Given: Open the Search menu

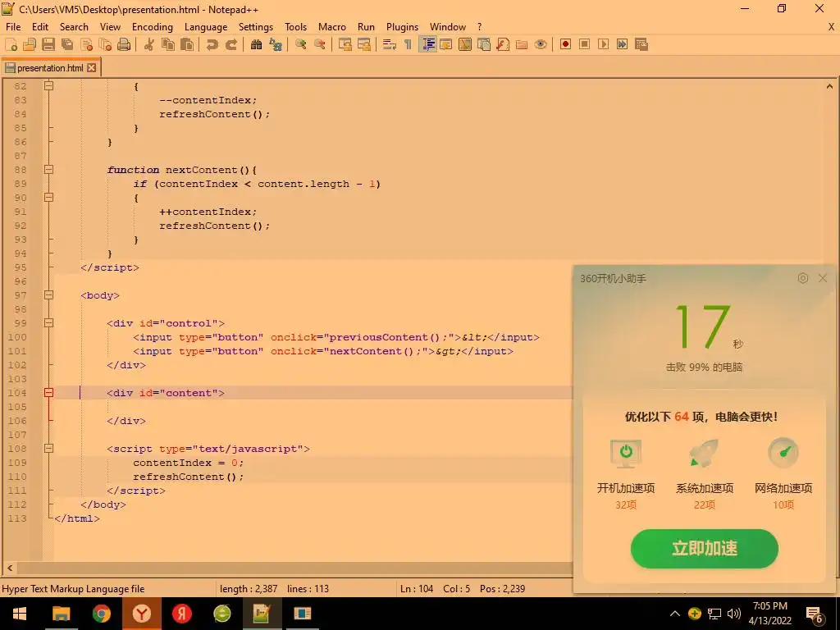Looking at the screenshot, I should pyautogui.click(x=74, y=27).
